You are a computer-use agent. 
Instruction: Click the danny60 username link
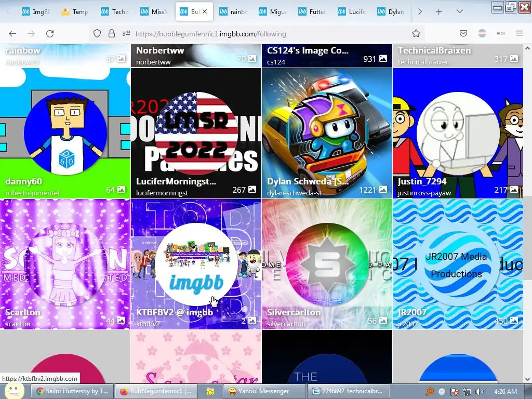[x=23, y=181]
